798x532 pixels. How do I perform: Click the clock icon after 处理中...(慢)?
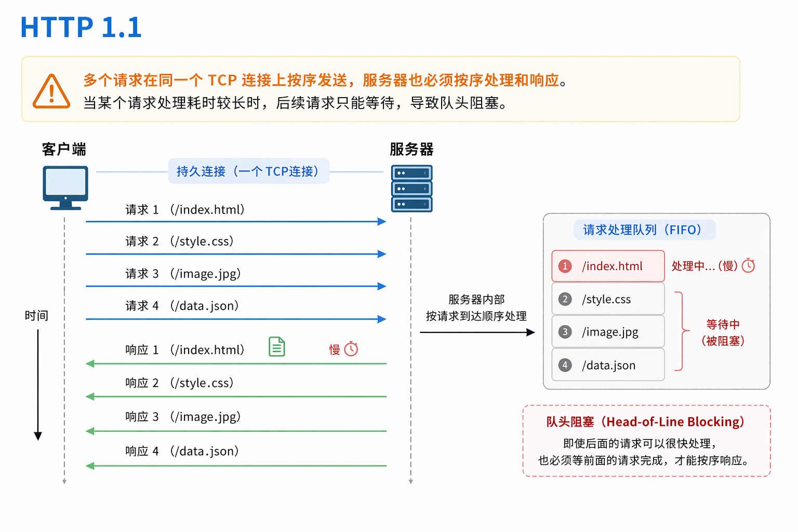point(748,265)
